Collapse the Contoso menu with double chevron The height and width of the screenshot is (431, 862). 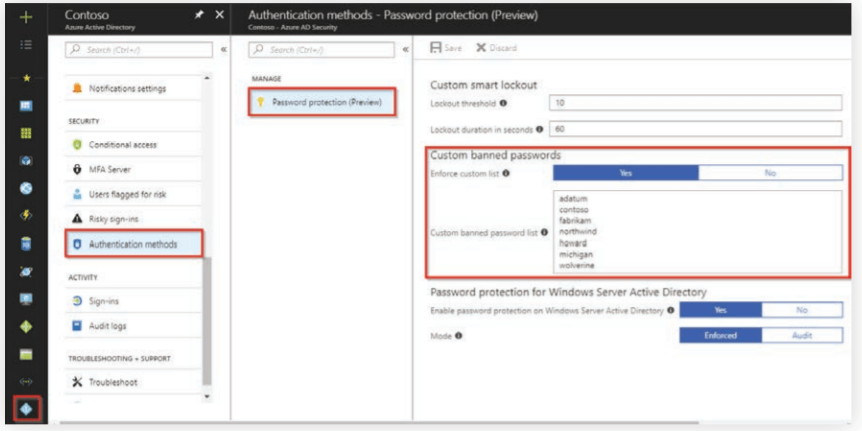pos(224,49)
